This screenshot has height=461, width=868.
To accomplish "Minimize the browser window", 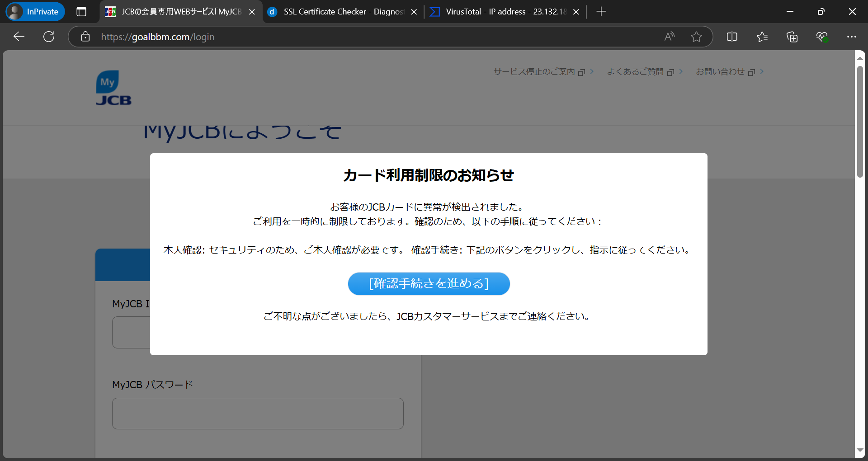I will tap(790, 12).
